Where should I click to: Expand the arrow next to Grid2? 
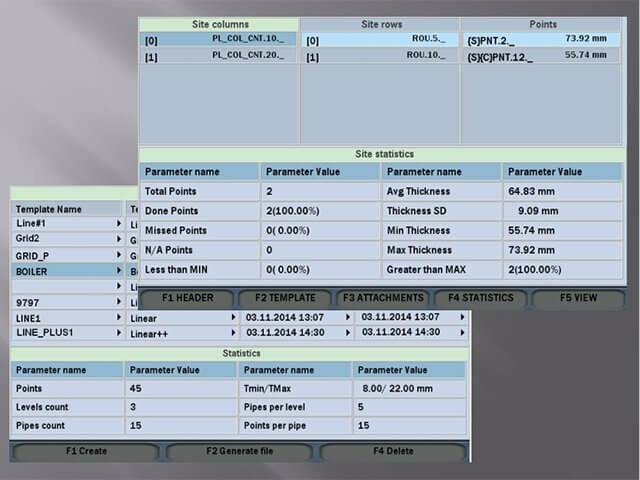point(119,239)
